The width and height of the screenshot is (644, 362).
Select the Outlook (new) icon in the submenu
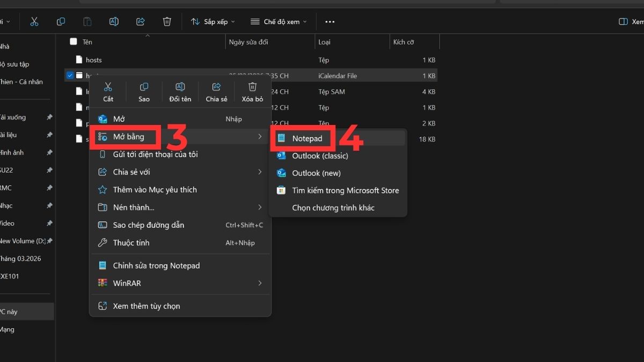click(x=281, y=173)
